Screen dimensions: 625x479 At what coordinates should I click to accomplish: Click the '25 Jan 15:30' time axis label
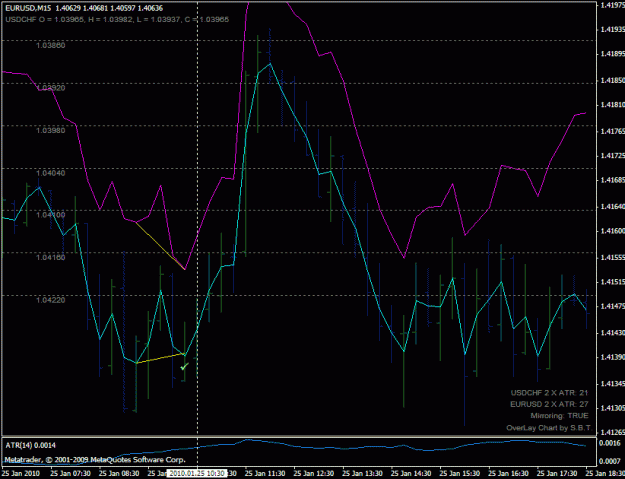pos(460,473)
